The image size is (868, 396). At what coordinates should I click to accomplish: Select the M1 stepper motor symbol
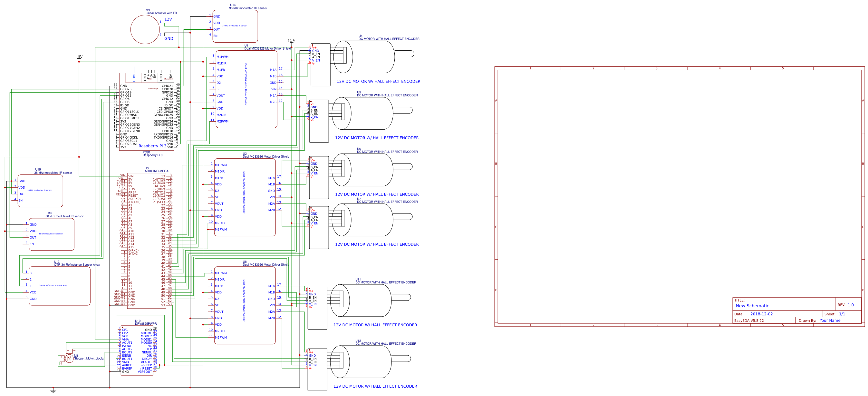[x=69, y=358]
